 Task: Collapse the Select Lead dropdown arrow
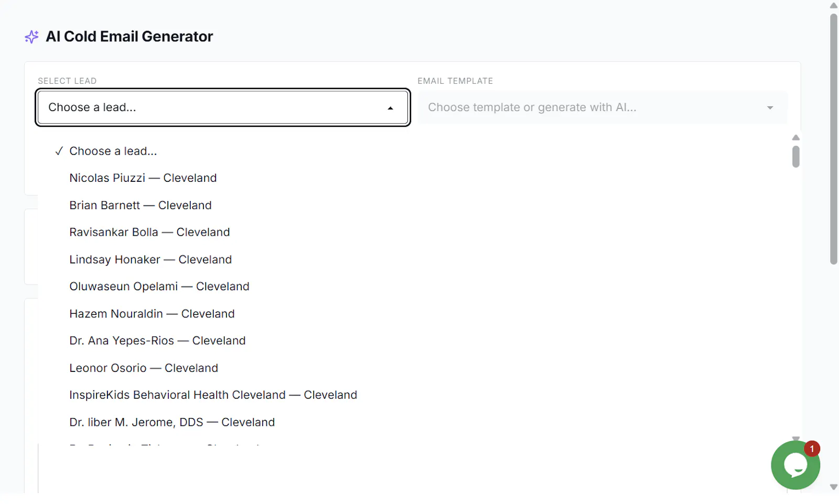click(x=390, y=108)
